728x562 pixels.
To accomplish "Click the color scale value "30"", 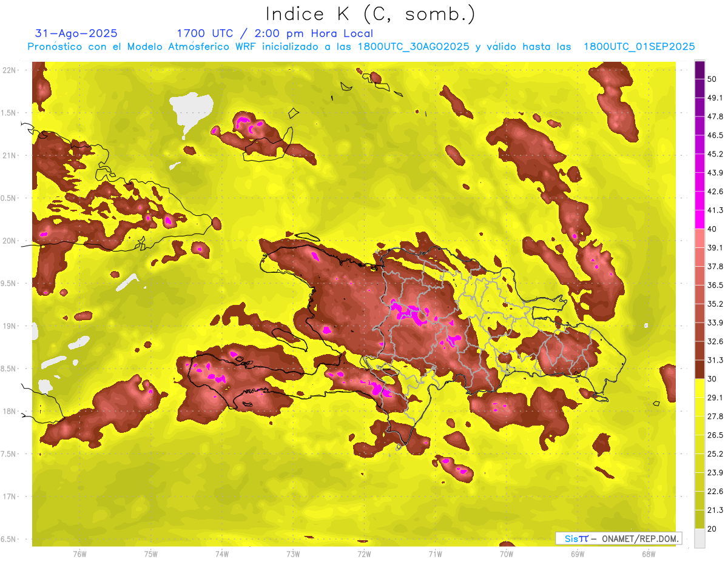I will pos(712,379).
